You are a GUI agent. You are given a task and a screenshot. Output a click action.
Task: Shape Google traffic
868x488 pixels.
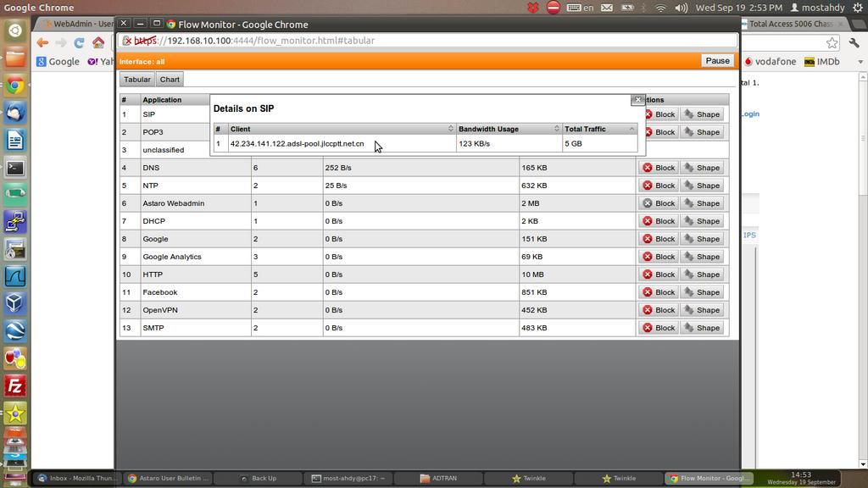pyautogui.click(x=701, y=239)
